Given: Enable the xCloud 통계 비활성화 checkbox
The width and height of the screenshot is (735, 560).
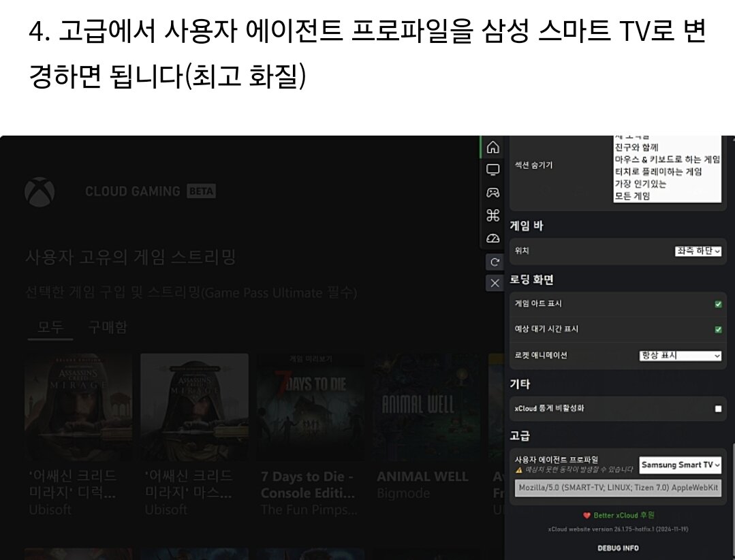Looking at the screenshot, I should (x=718, y=409).
